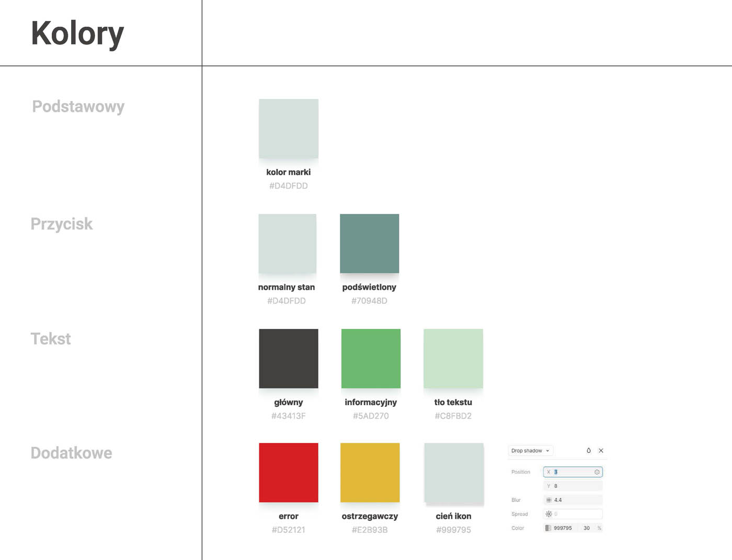Click the Blur grid icon

(x=548, y=500)
